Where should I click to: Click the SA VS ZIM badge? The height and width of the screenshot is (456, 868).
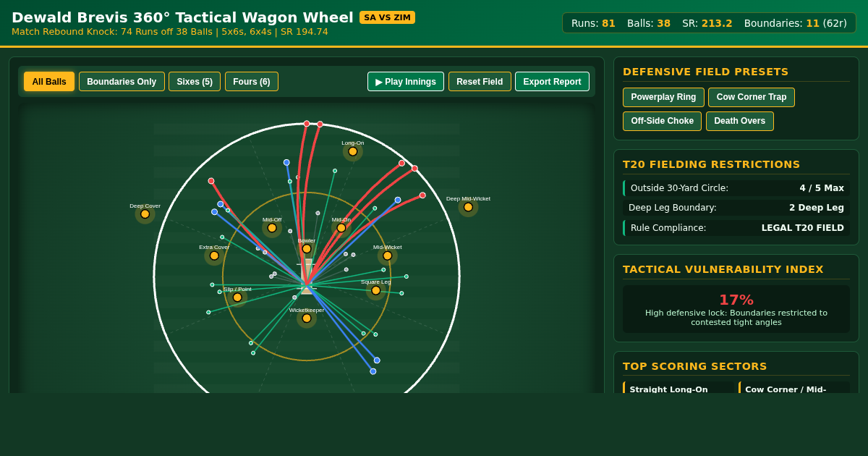387,17
